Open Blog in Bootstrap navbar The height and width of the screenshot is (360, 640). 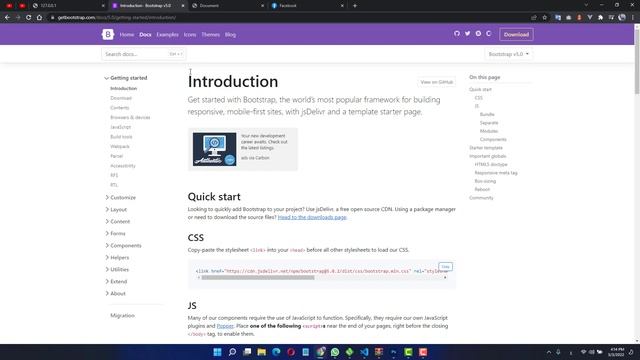point(230,35)
